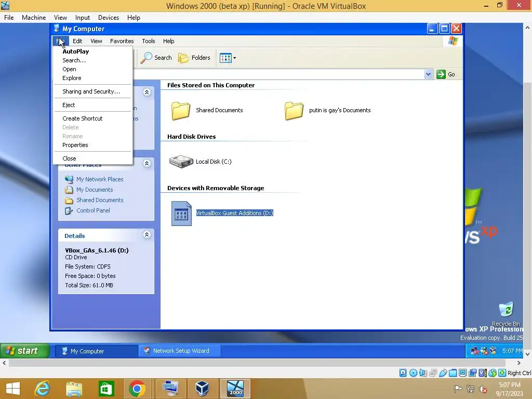Click the Views grid toolbar icon
This screenshot has height=399, width=532.
(x=225, y=58)
